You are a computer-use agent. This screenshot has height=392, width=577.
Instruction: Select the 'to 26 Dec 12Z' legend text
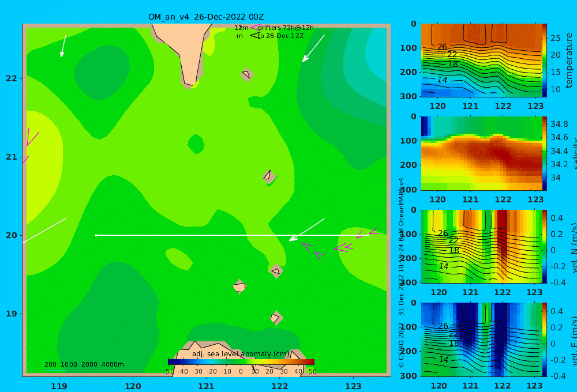tap(281, 36)
